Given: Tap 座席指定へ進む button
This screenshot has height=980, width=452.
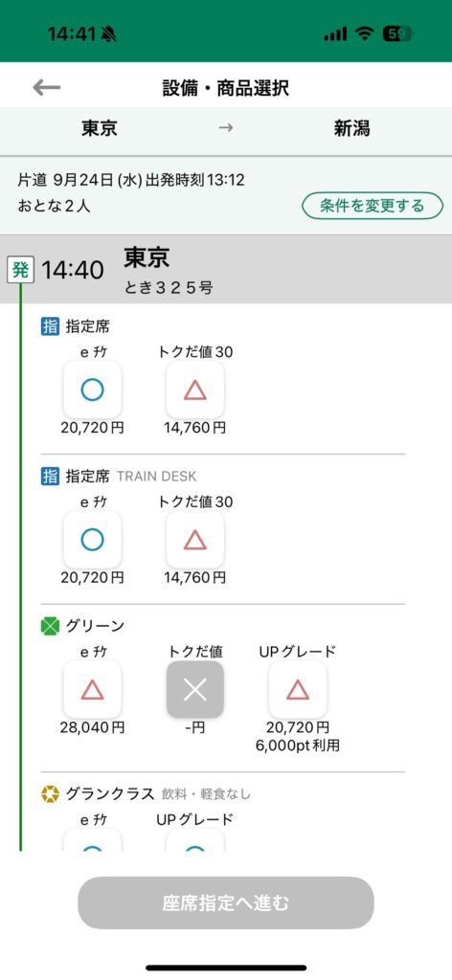Looking at the screenshot, I should [x=226, y=903].
